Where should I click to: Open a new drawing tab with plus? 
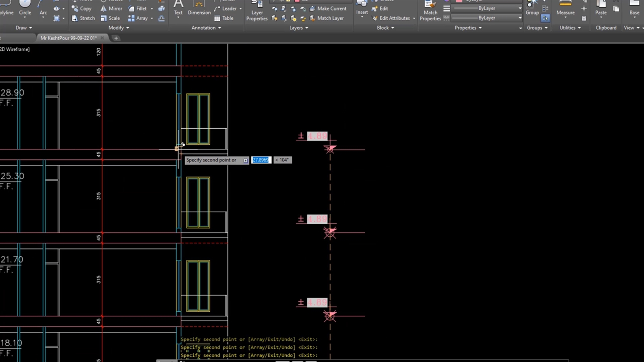pos(116,38)
